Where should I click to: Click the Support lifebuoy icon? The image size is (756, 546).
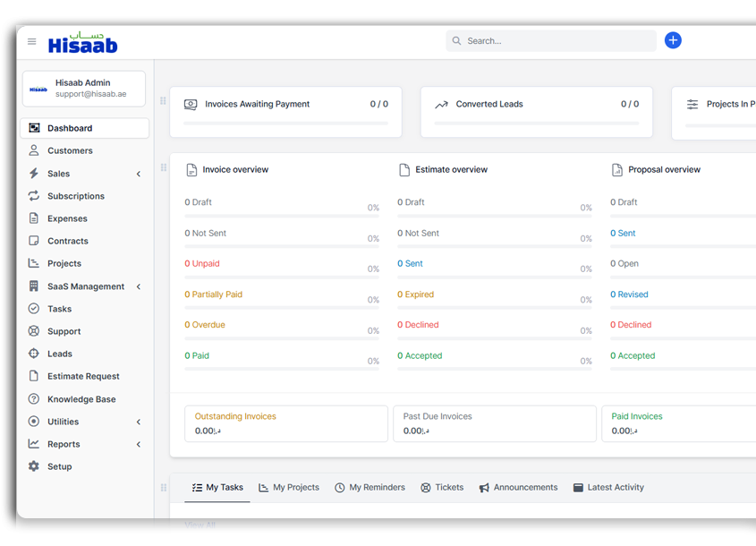pyautogui.click(x=34, y=331)
